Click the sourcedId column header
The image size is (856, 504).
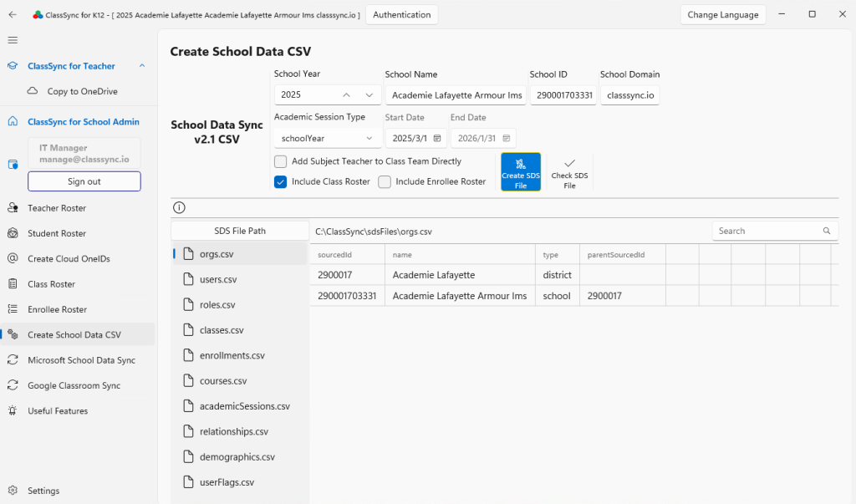click(x=348, y=254)
